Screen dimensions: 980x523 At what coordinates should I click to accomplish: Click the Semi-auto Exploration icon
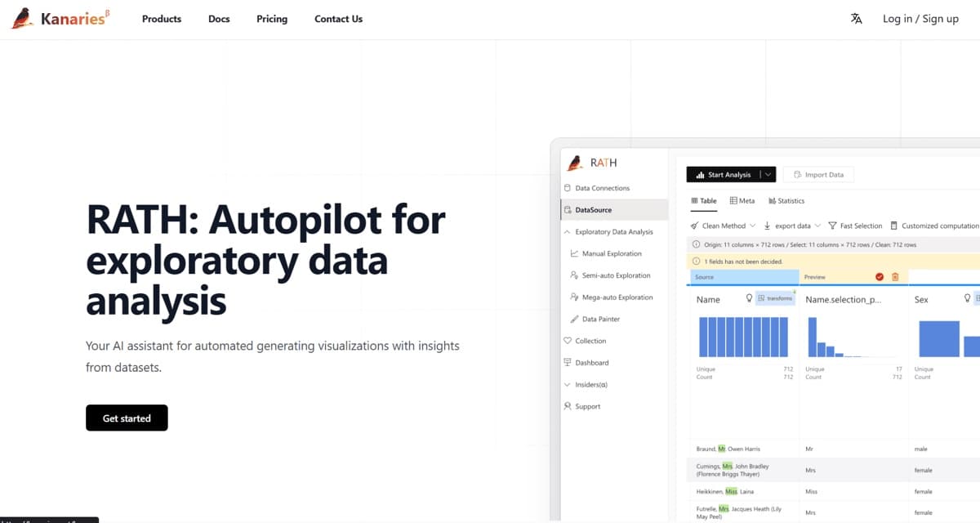[x=575, y=275]
